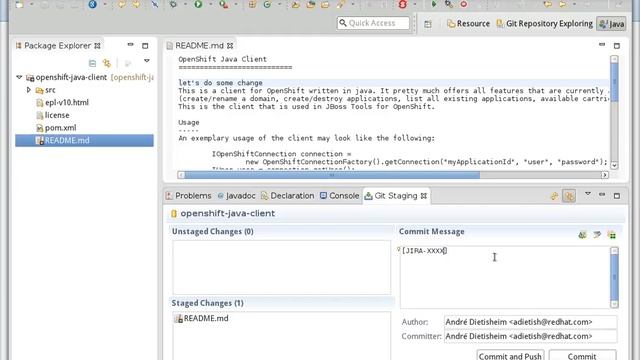Open the globe icon dropdown arrow in the toolbar
640x360 pixels.
[104, 4]
